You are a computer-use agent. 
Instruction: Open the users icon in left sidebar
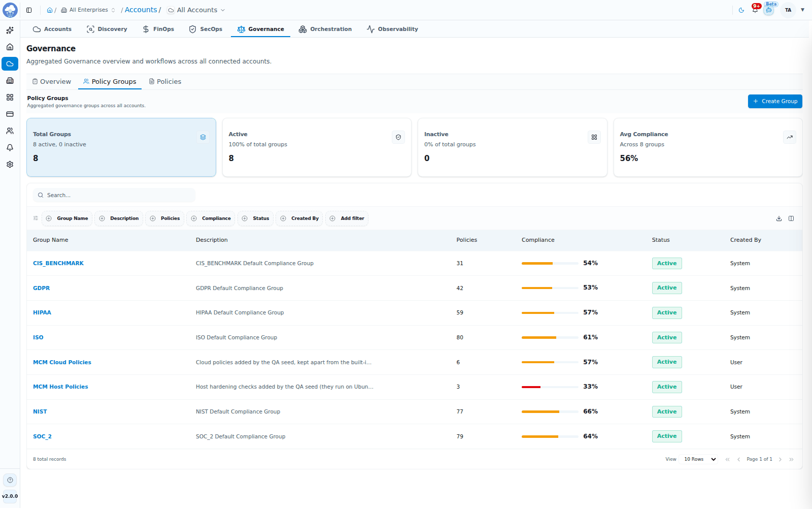click(x=10, y=131)
